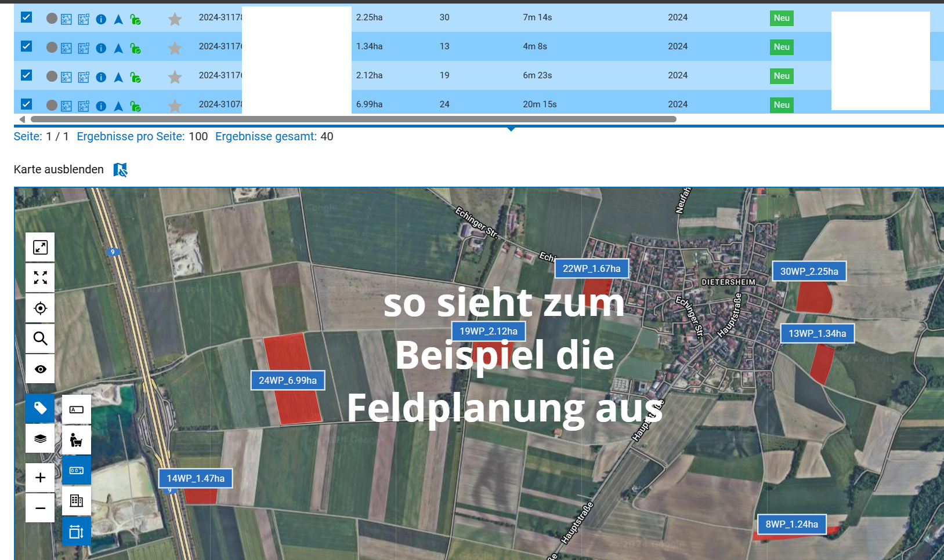Viewport: 944px width, 560px height.
Task: Uncheck the 2.25ha row checkbox
Action: (x=26, y=17)
